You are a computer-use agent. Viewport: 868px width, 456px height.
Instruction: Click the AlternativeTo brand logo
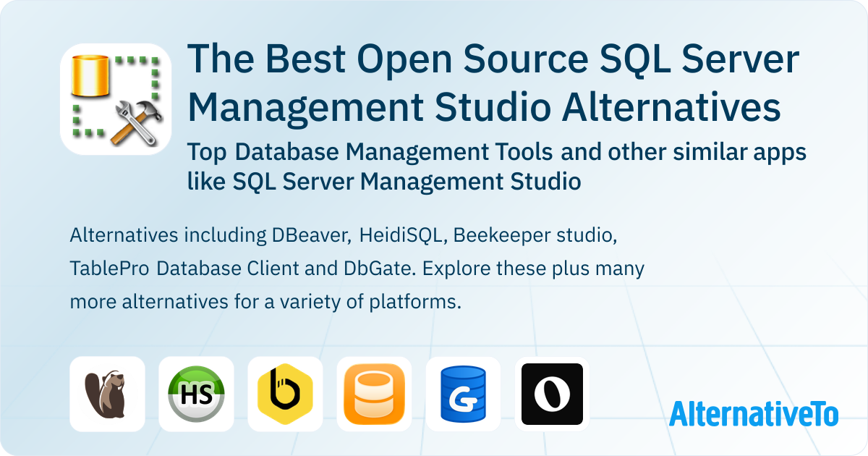753,414
